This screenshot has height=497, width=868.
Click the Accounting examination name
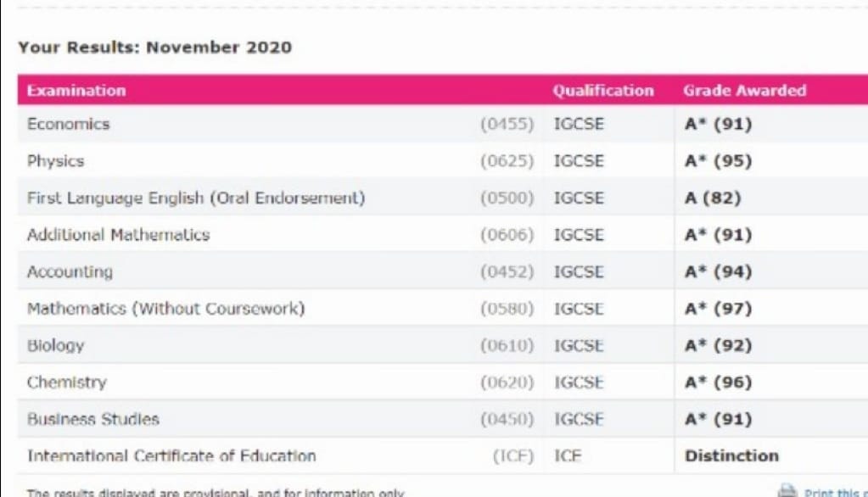pos(70,272)
